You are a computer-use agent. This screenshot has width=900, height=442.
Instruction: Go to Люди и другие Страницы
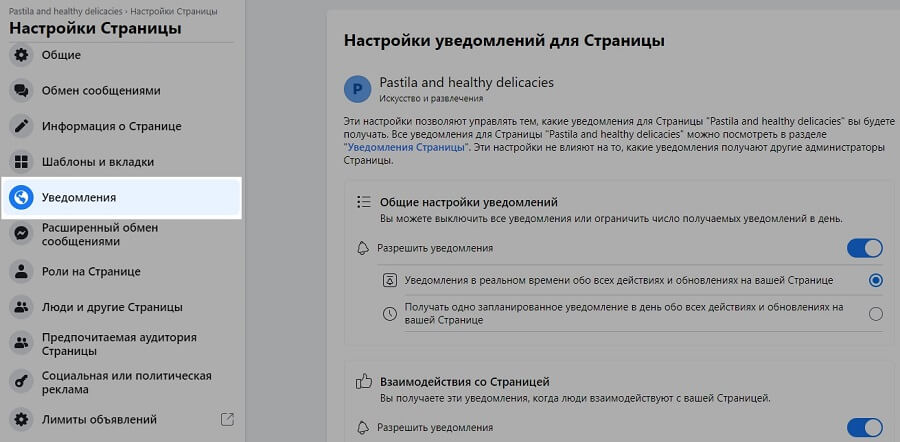tap(122, 307)
